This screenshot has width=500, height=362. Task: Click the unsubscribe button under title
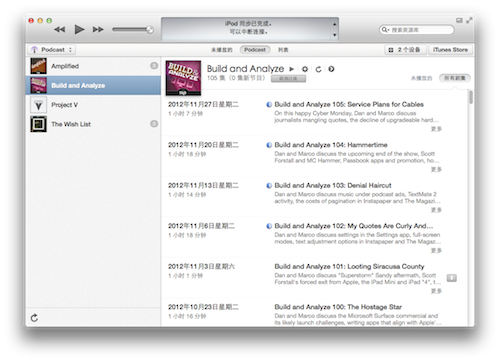(x=288, y=79)
